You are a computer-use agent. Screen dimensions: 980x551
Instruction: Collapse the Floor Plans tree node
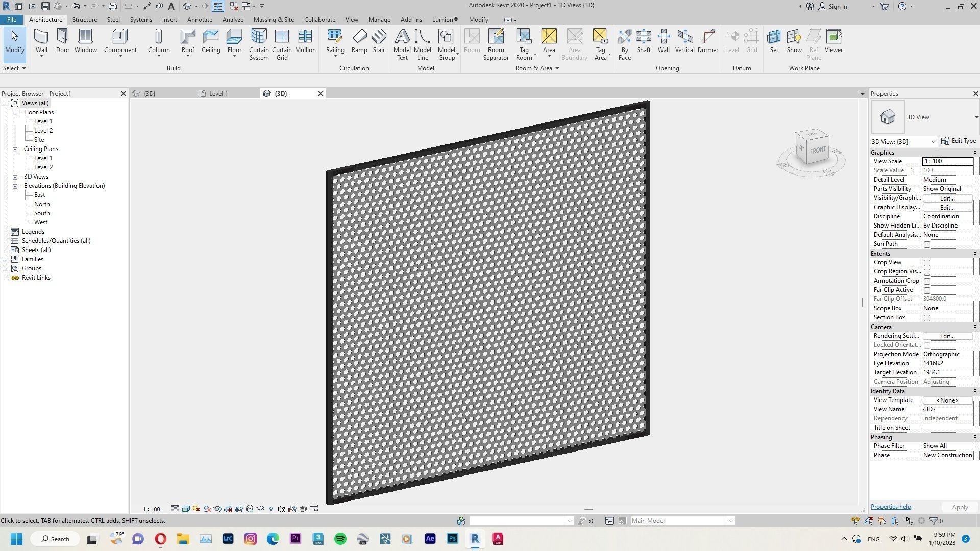[x=15, y=112]
